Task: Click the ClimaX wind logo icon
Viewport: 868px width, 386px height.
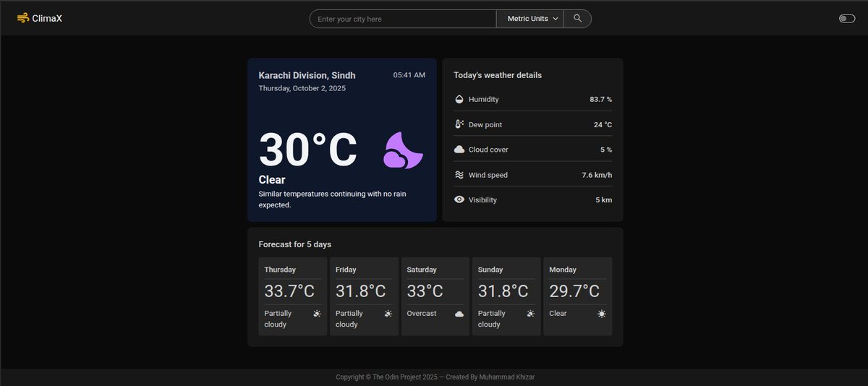Action: pos(23,18)
